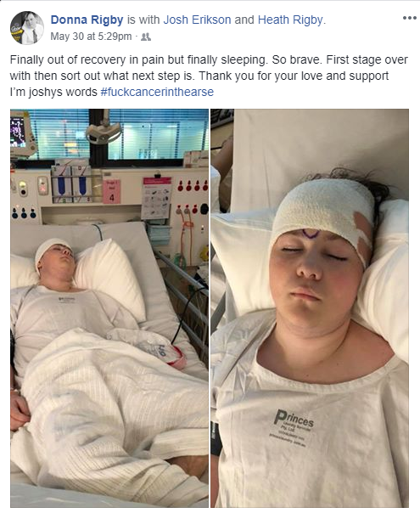Open left hospital bed photo

click(x=109, y=308)
